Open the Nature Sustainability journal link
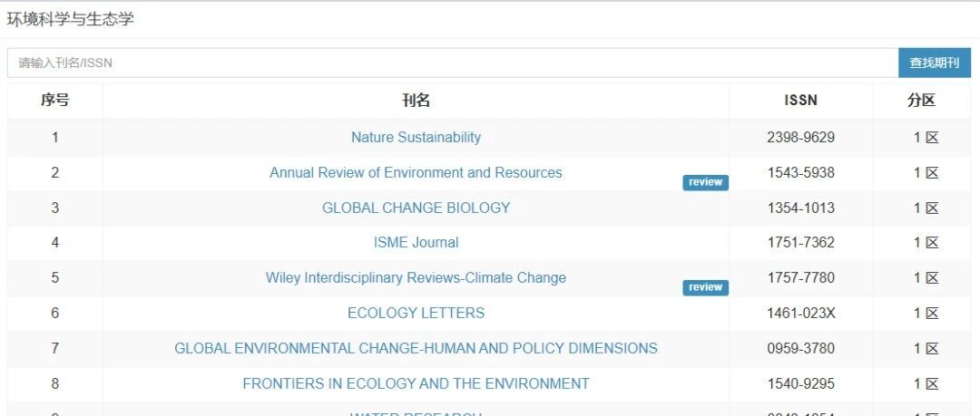Image resolution: width=980 pixels, height=416 pixels. [416, 138]
